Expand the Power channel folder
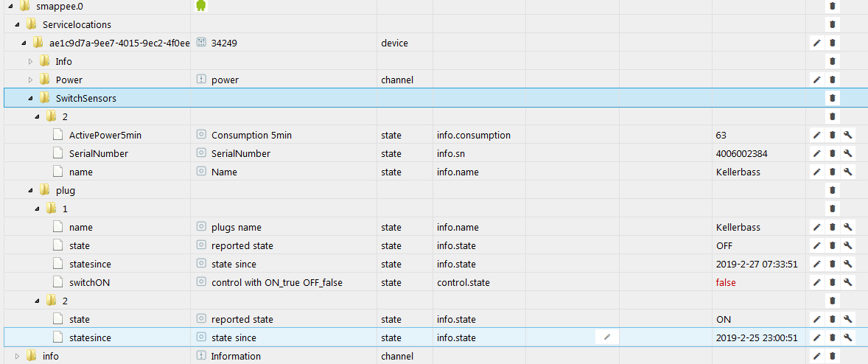This screenshot has height=364, width=868. click(30, 80)
